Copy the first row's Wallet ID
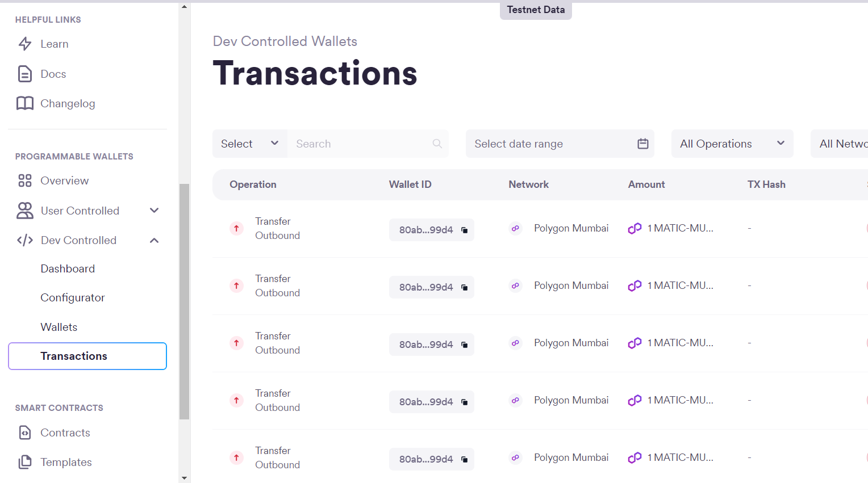Image resolution: width=868 pixels, height=483 pixels. pyautogui.click(x=464, y=230)
